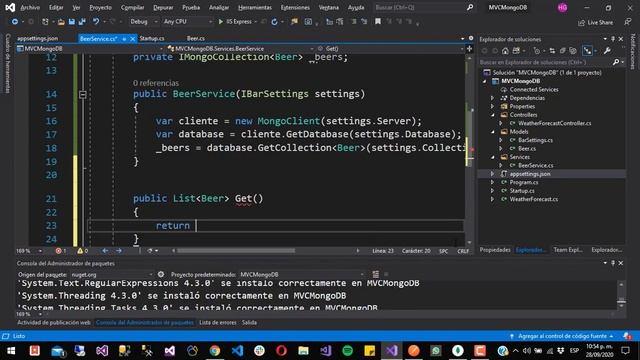Click the editor horizontal scrollbar
The height and width of the screenshot is (360, 640).
[x=235, y=251]
